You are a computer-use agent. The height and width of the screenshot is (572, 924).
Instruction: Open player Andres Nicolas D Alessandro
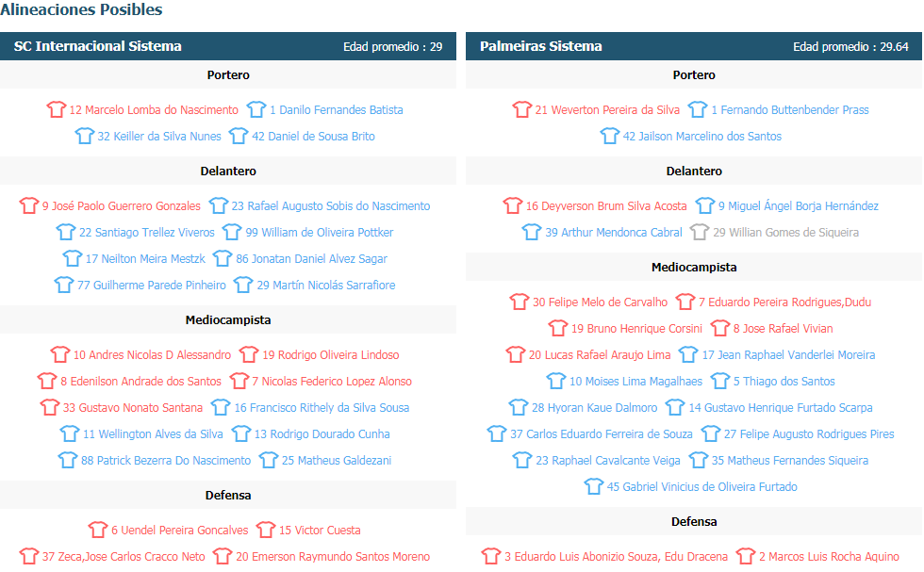[152, 355]
